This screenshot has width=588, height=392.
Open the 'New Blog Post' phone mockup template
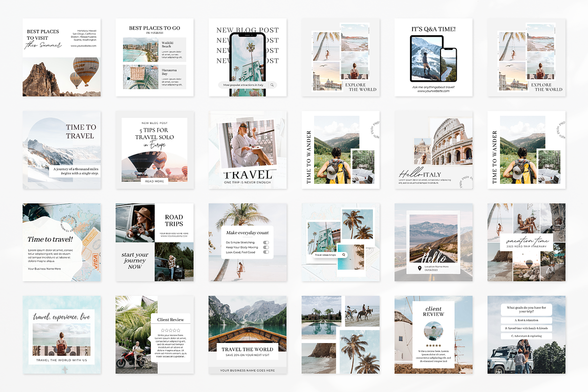[247, 57]
